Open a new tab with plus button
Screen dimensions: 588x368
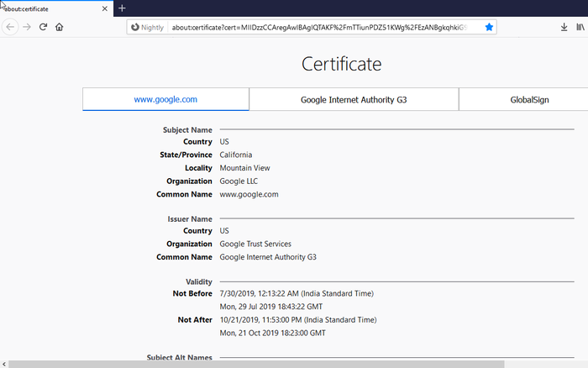click(122, 8)
